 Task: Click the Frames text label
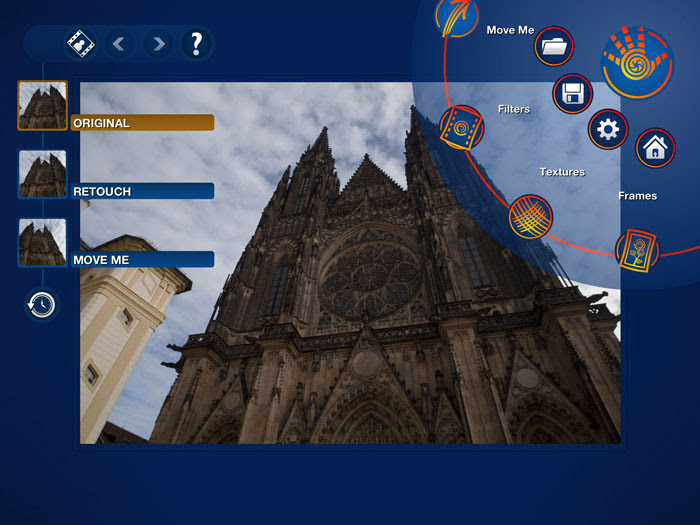pyautogui.click(x=638, y=196)
